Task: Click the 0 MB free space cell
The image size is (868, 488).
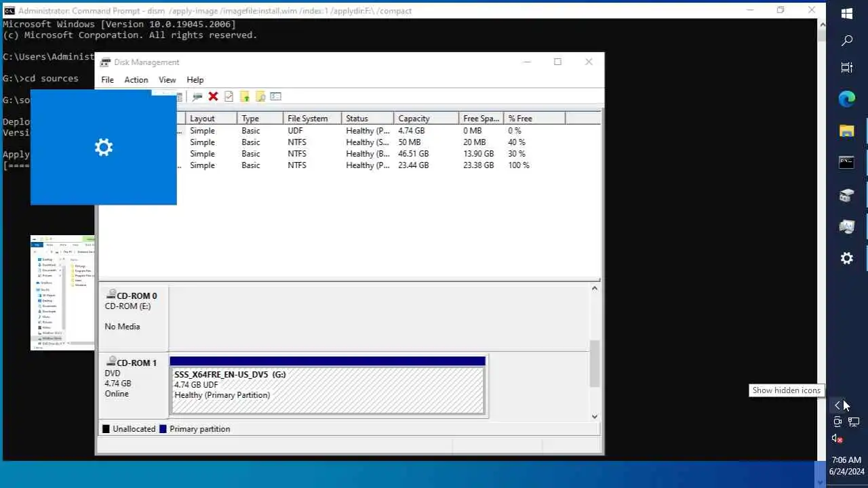Action: pos(473,131)
